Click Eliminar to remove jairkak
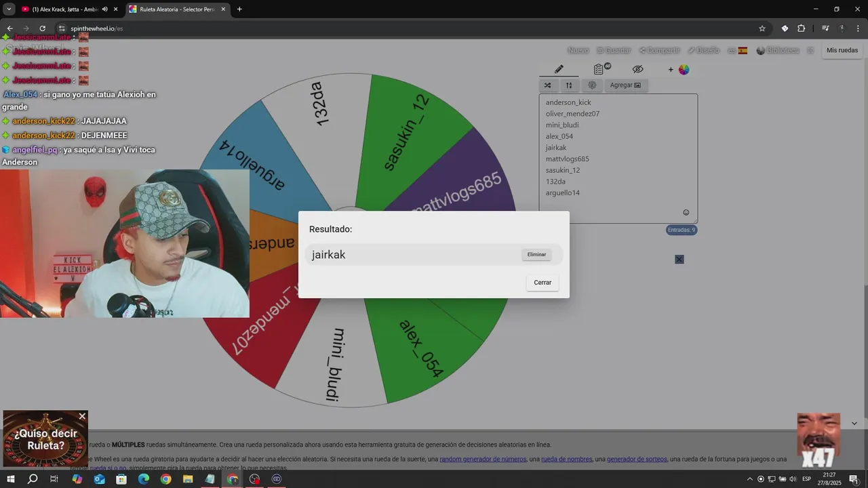The width and height of the screenshot is (868, 488). tap(536, 255)
